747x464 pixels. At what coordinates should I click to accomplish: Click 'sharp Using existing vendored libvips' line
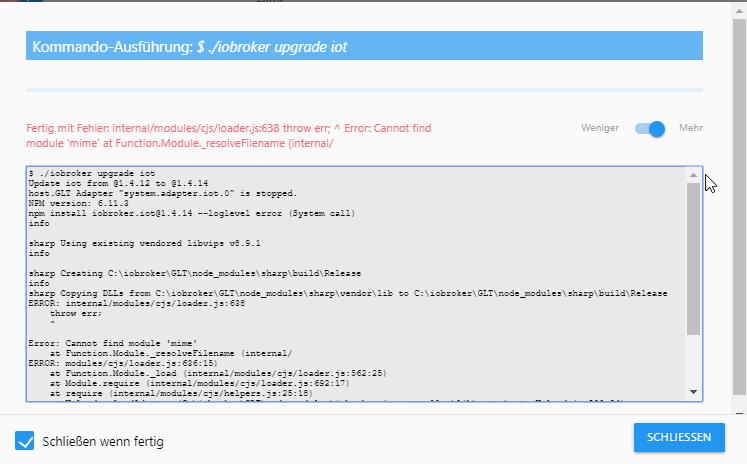[x=144, y=243]
